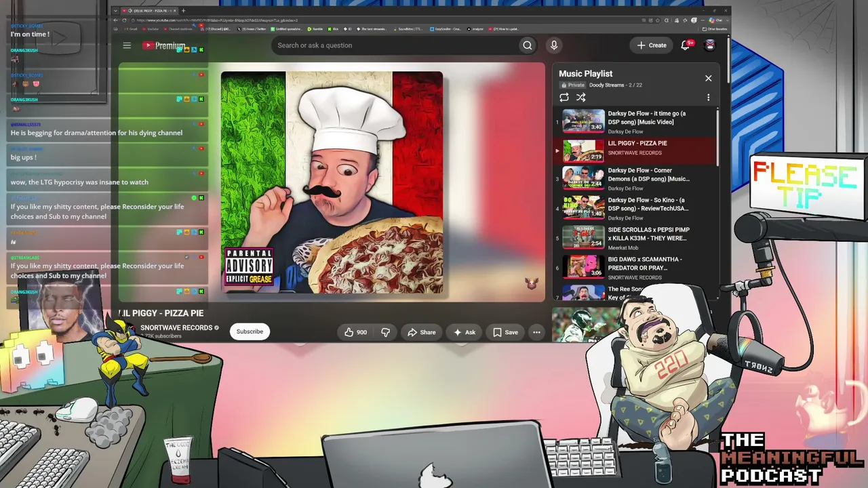Open the 'Other favorites' bookmarks folder
This screenshot has width=868, height=488.
714,29
